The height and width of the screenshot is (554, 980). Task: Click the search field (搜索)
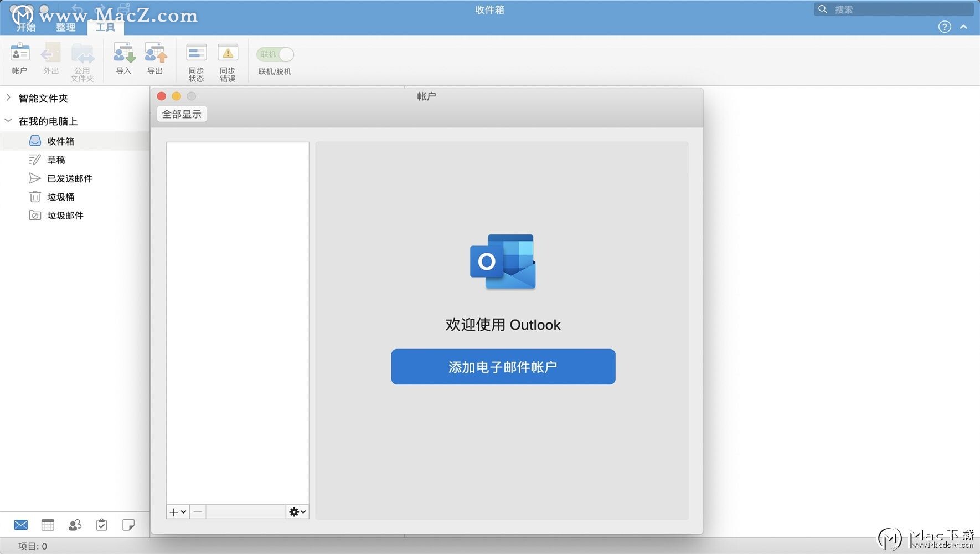coord(894,9)
